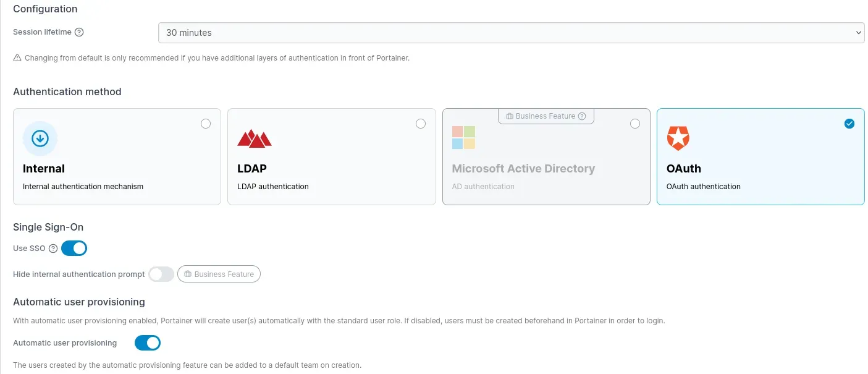Viewport: 868px width, 374px height.
Task: Click the Internal card title text
Action: 44,169
